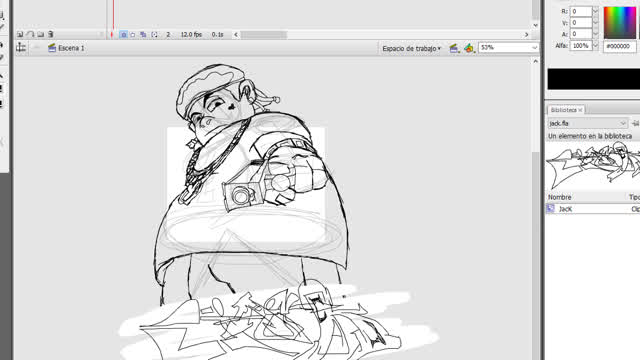Image resolution: width=640 pixels, height=360 pixels.
Task: Add a motion guide layer
Action: click(30, 35)
